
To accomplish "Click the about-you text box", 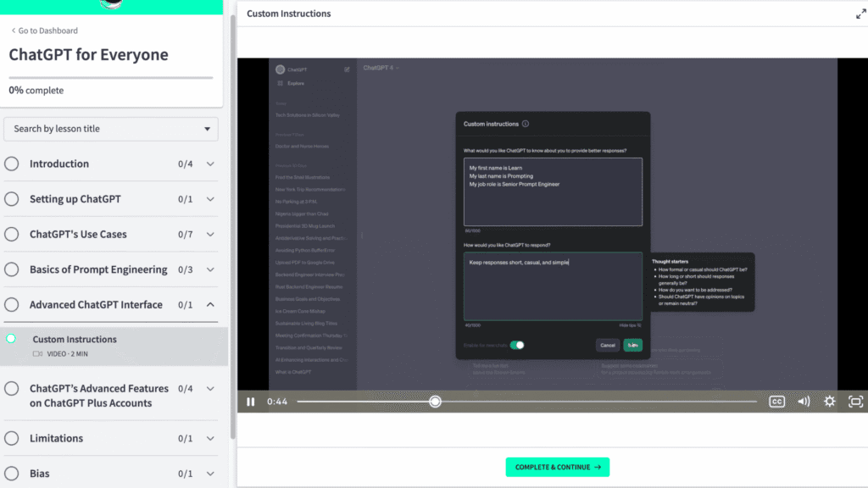I will pos(553,192).
